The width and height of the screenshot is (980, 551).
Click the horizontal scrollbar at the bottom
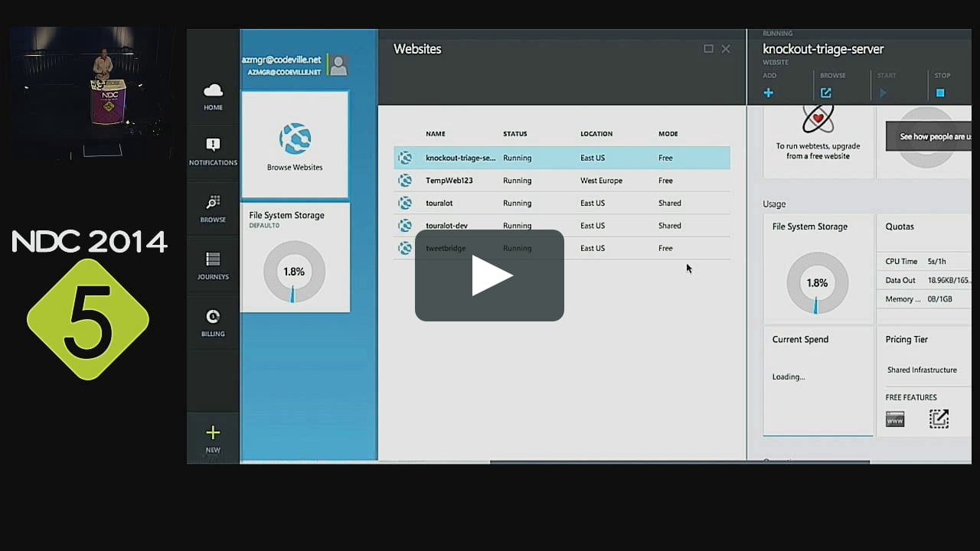[x=680, y=461]
